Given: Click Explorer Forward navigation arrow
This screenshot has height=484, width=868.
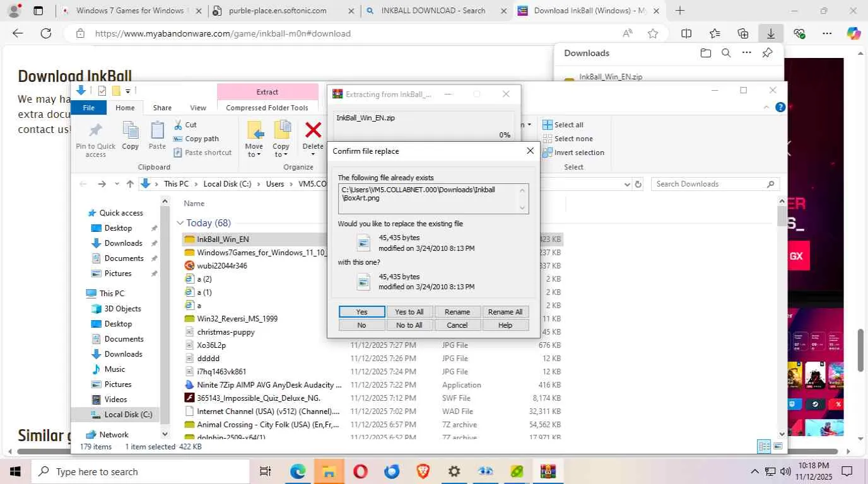Looking at the screenshot, I should tap(102, 184).
